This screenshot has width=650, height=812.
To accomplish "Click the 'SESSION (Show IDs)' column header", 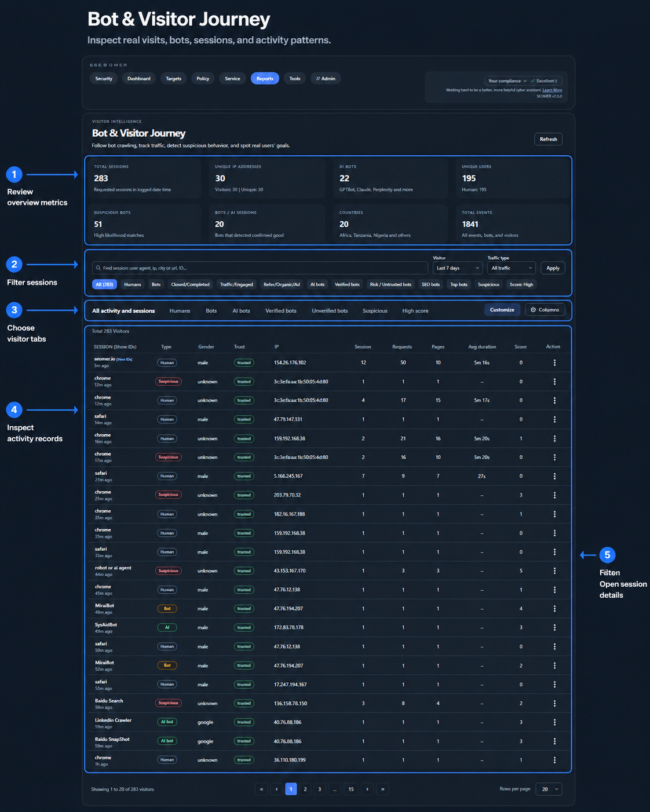I will [x=115, y=347].
